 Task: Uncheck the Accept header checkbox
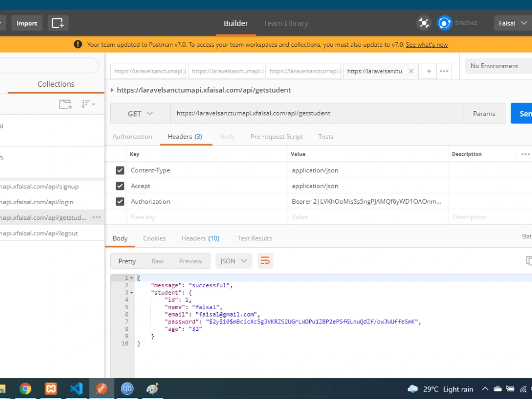[x=120, y=186]
